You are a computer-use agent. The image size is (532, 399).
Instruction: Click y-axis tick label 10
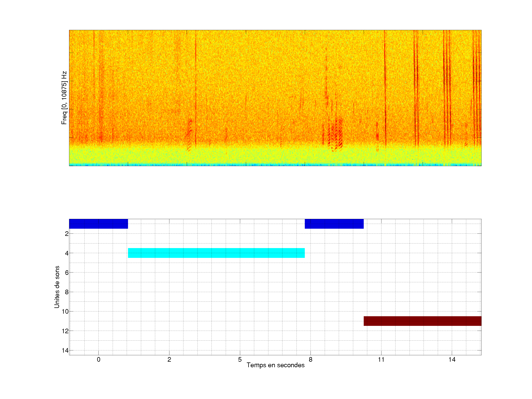65,311
